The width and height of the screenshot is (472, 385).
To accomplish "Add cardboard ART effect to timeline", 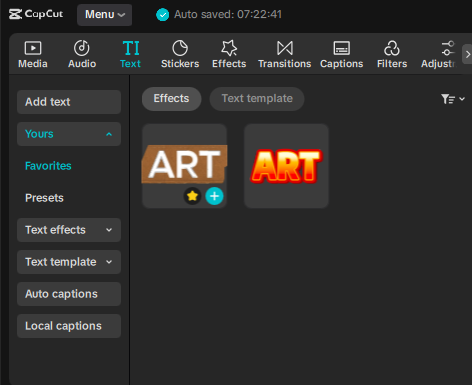I will click(214, 196).
